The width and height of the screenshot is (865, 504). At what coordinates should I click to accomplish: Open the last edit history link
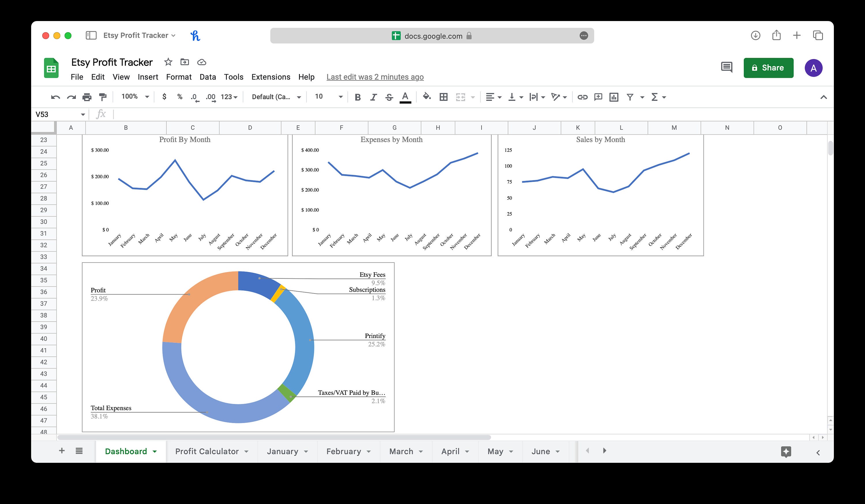click(x=375, y=77)
